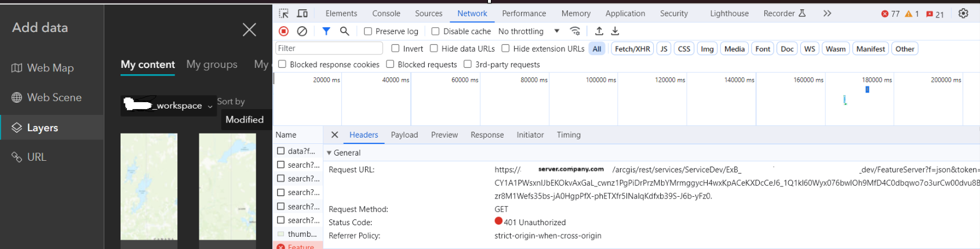Image resolution: width=980 pixels, height=249 pixels.
Task: Click the 77 errors indicator
Action: coord(890,14)
